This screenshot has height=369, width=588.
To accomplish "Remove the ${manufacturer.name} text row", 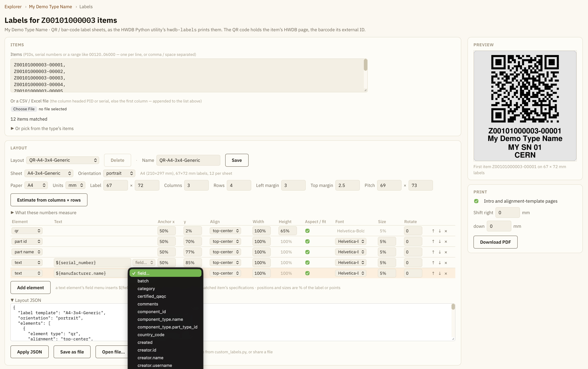I will [x=446, y=273].
